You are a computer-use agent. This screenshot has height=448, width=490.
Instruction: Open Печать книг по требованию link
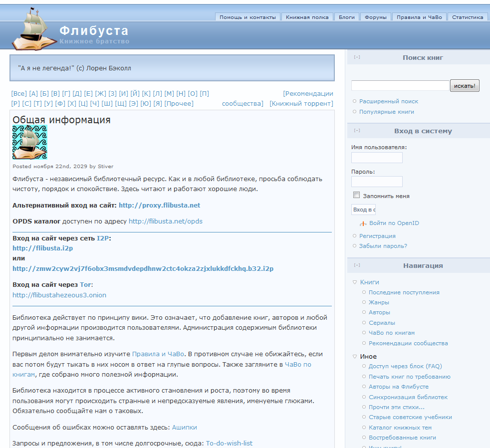pos(409,377)
